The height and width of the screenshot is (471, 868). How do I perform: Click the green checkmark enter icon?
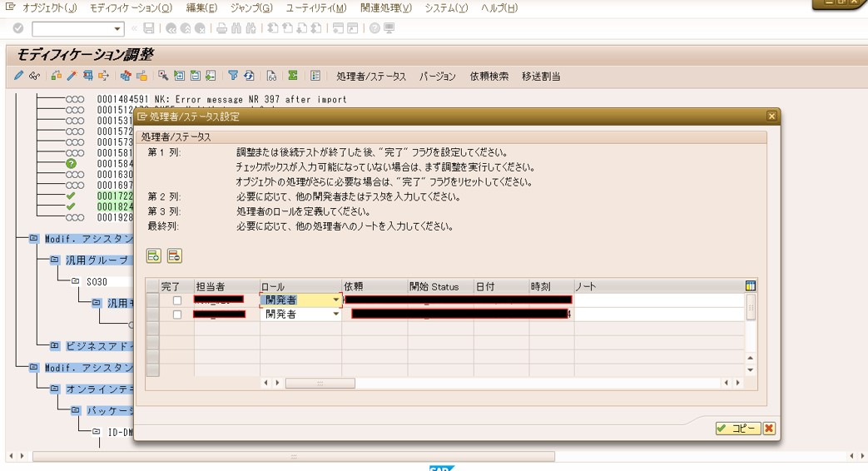[x=18, y=28]
